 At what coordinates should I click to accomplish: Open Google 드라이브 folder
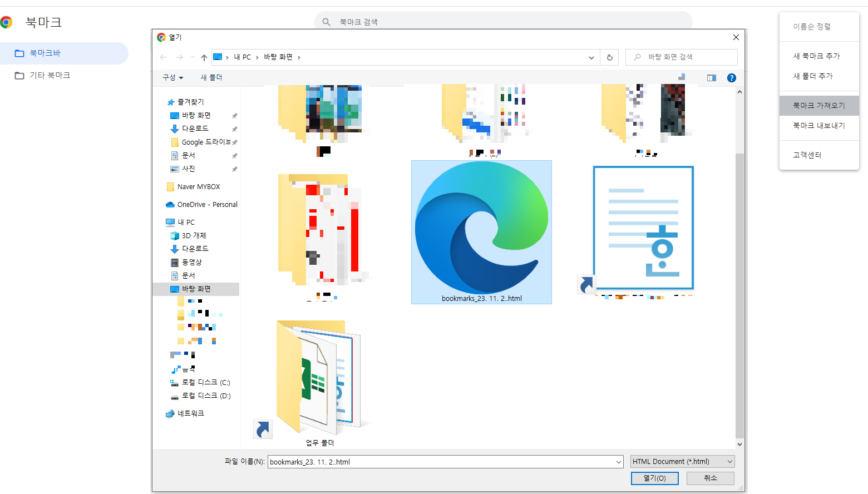pyautogui.click(x=201, y=142)
